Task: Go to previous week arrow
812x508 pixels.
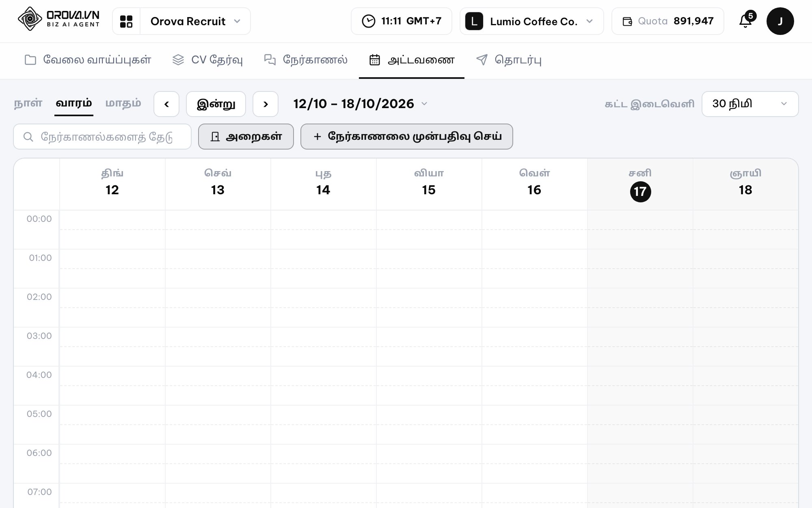Action: pyautogui.click(x=166, y=104)
